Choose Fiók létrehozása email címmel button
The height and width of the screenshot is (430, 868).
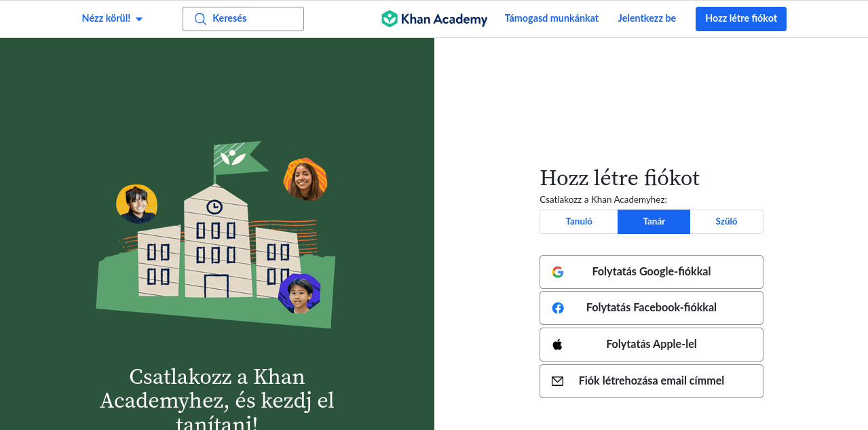(x=652, y=381)
